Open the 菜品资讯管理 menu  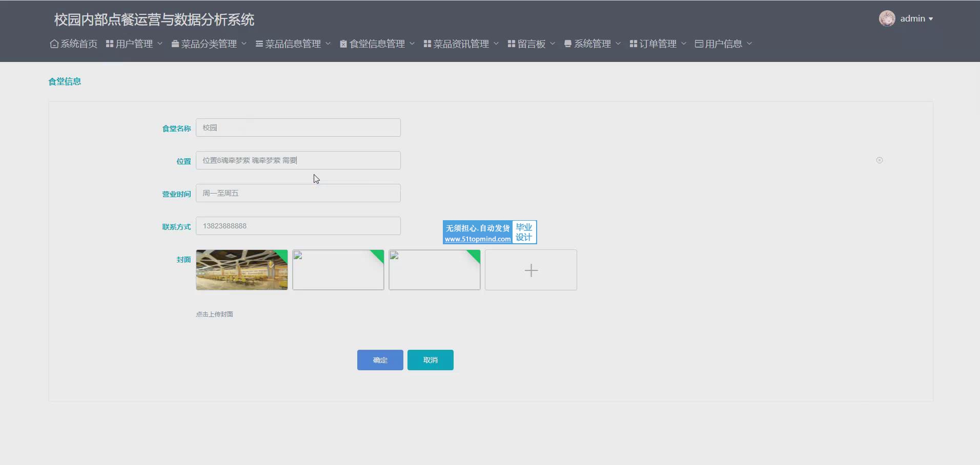click(460, 44)
